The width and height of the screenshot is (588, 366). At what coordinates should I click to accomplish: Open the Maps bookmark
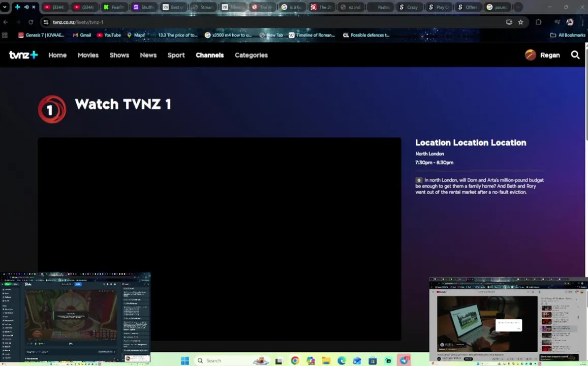click(136, 35)
